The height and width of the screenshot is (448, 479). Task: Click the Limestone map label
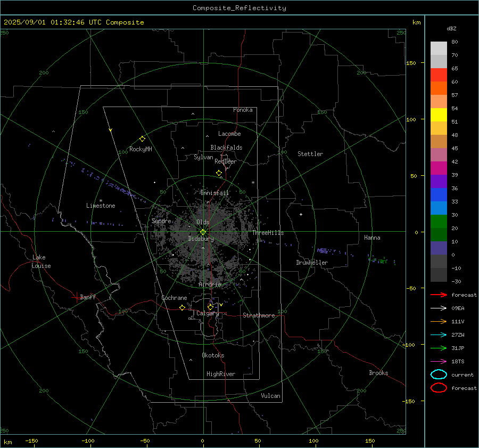tap(101, 206)
